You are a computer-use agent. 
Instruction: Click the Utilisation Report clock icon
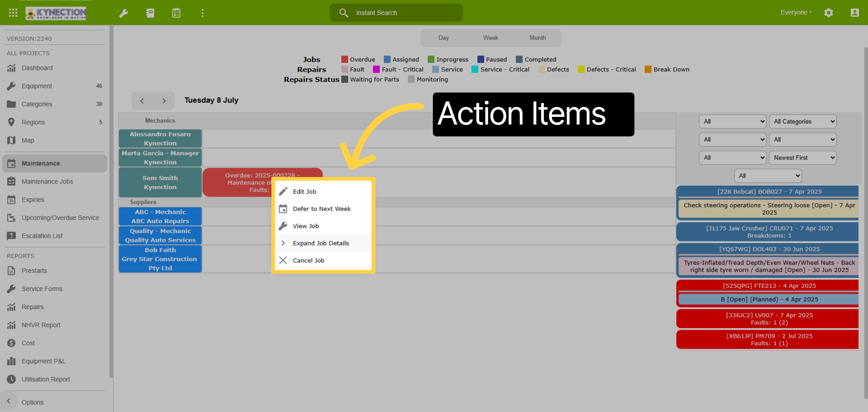12,379
